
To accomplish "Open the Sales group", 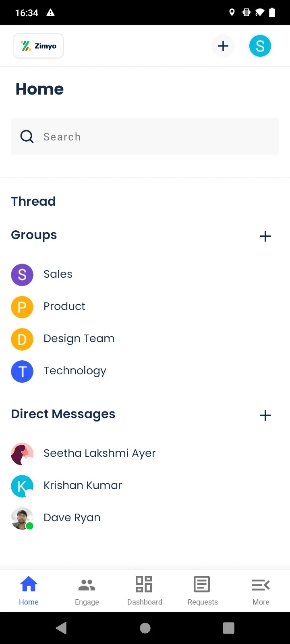I will (x=58, y=274).
